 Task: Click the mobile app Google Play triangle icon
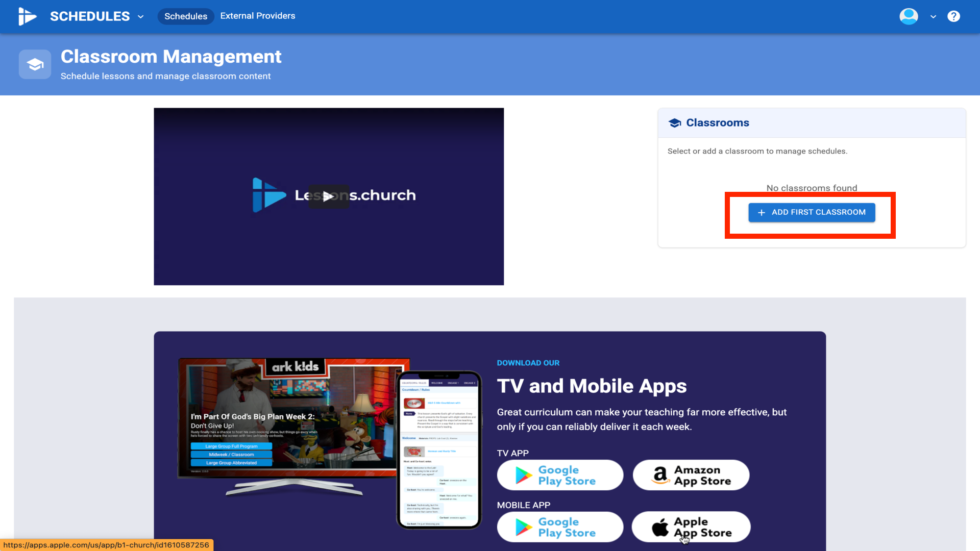tap(523, 527)
